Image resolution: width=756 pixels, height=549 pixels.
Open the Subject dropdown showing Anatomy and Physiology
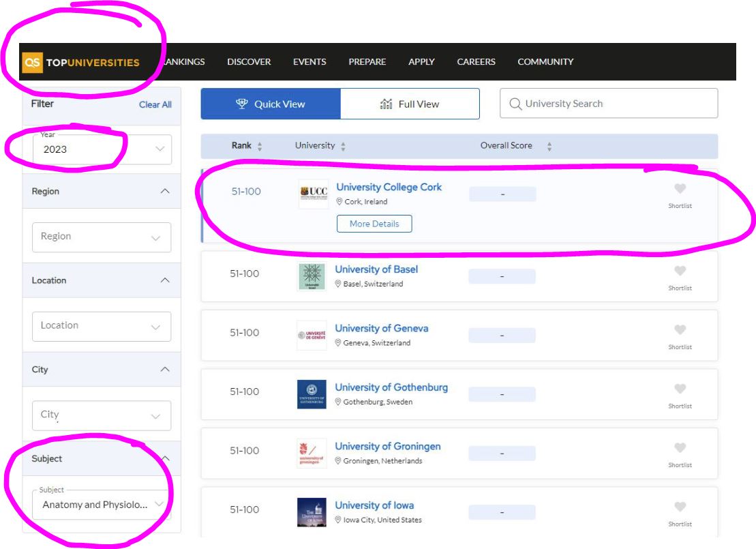[102, 505]
